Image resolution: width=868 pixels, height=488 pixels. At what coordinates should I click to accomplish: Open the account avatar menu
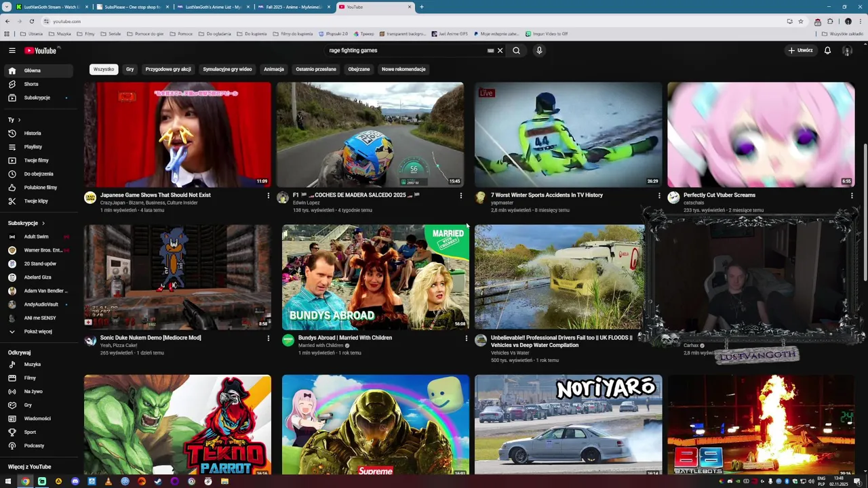847,50
